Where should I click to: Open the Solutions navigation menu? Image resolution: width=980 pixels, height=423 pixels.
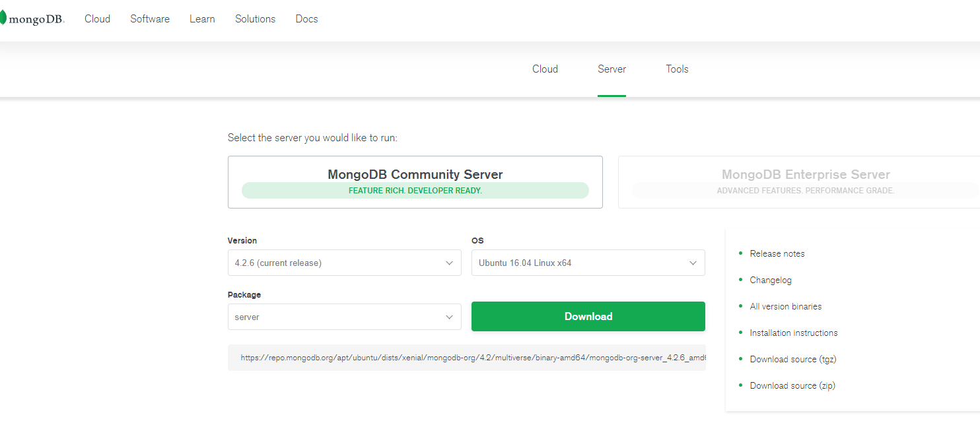coord(255,19)
